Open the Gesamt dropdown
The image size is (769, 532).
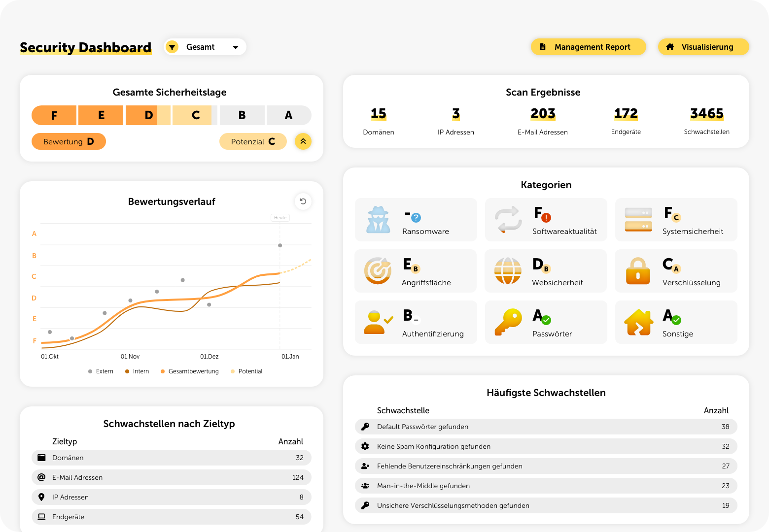(x=205, y=47)
